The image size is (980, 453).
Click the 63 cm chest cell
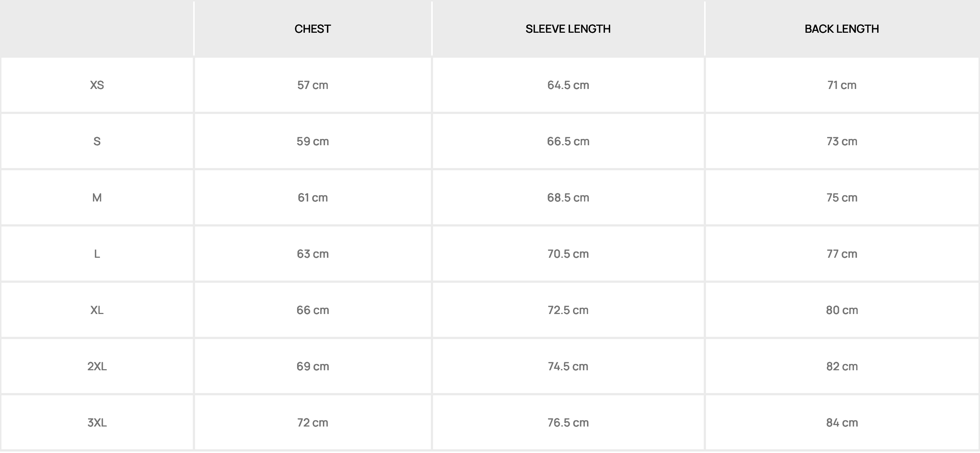click(x=312, y=254)
